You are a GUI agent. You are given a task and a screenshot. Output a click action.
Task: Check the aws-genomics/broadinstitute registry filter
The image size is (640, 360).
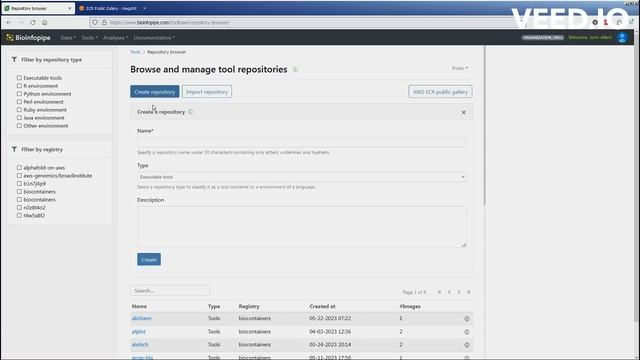(19, 176)
